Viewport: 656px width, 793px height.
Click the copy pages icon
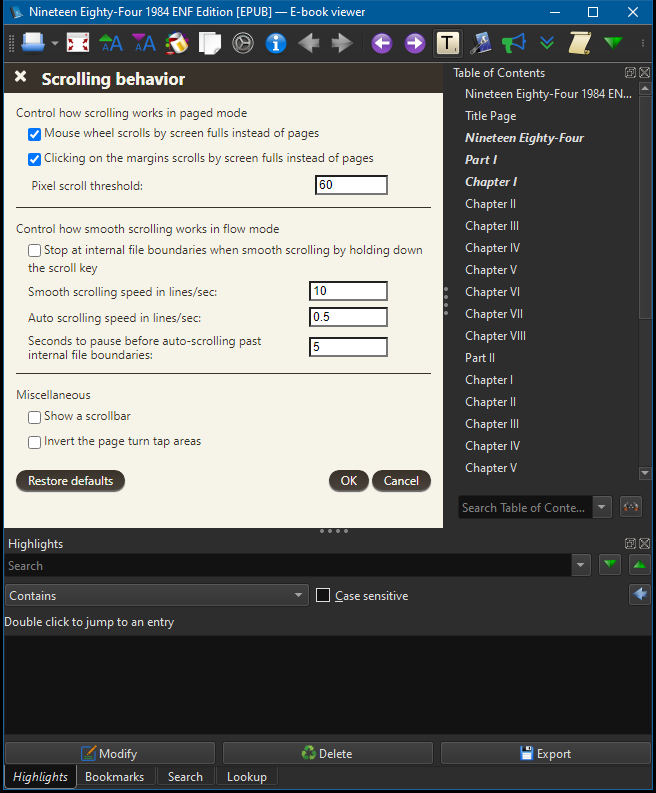pyautogui.click(x=210, y=42)
